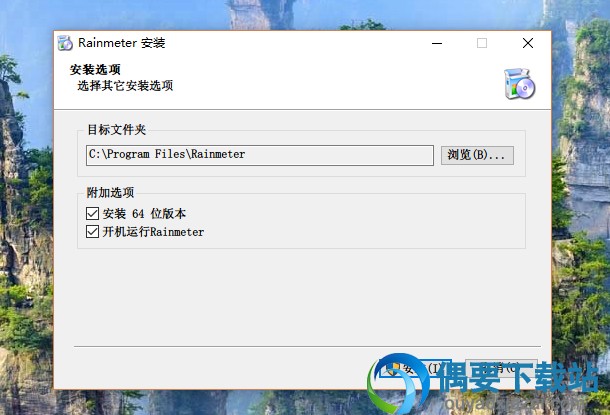
Task: Click the Rainmeter 安装 title text
Action: point(121,43)
